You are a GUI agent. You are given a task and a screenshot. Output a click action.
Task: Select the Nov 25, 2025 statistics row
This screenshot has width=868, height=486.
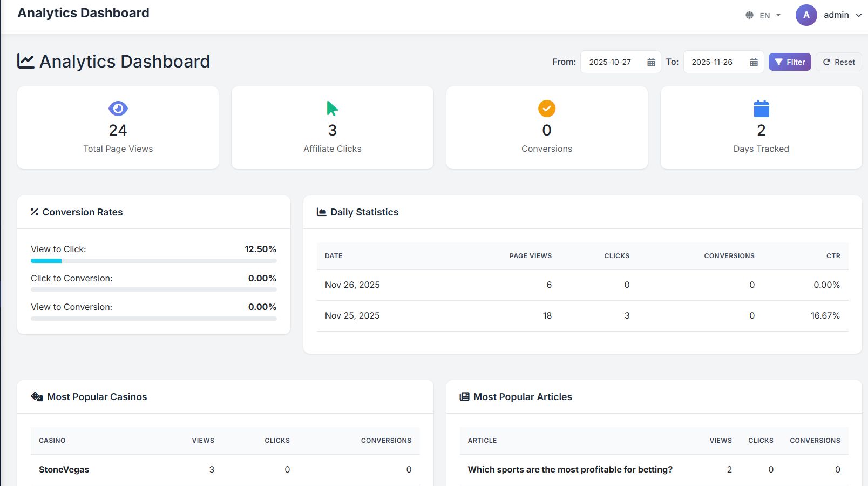coord(582,316)
